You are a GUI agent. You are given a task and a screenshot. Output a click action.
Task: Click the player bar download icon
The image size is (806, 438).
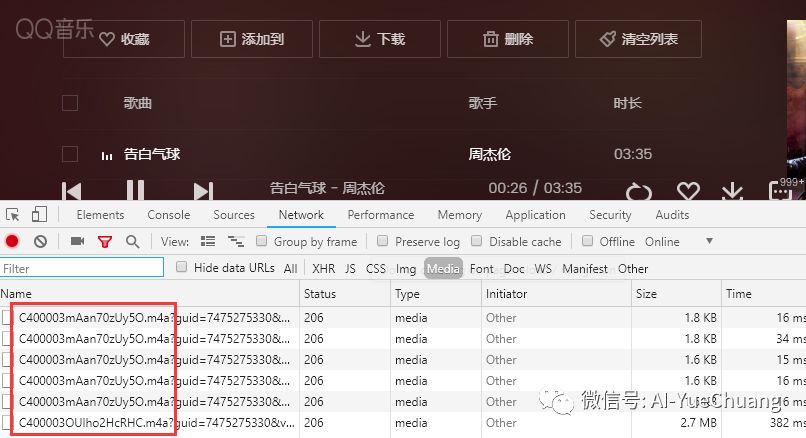coord(732,191)
